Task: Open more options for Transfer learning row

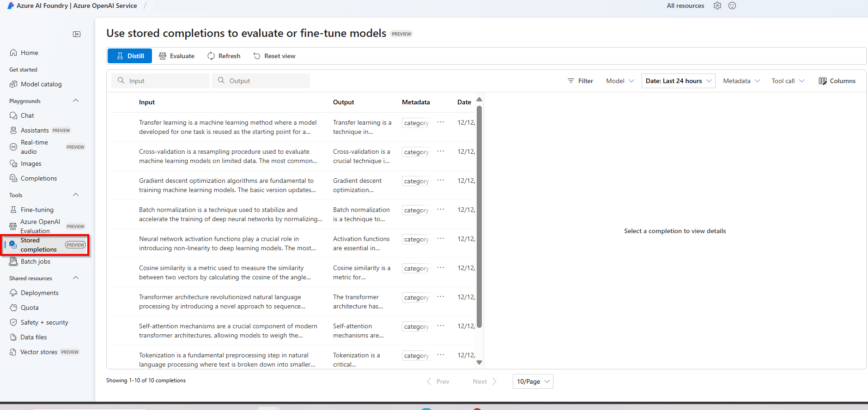Action: click(x=441, y=122)
